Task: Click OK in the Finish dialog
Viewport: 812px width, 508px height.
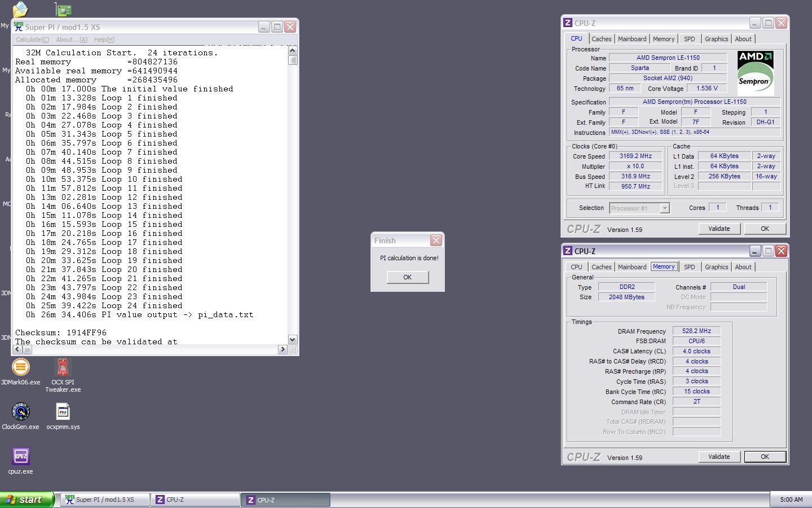Action: click(x=407, y=277)
